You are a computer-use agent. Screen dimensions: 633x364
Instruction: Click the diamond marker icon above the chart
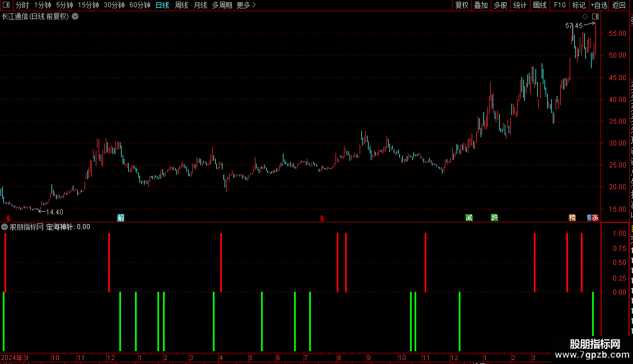point(585,17)
